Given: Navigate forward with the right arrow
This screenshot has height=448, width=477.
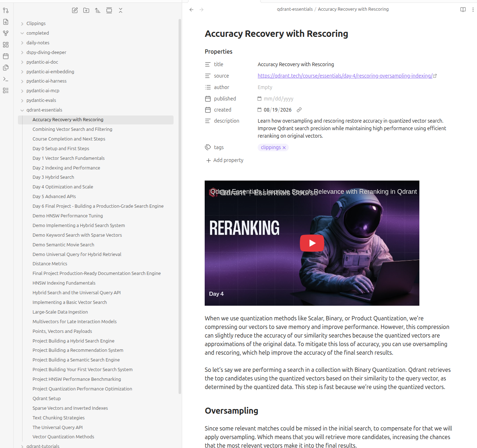Looking at the screenshot, I should [201, 10].
